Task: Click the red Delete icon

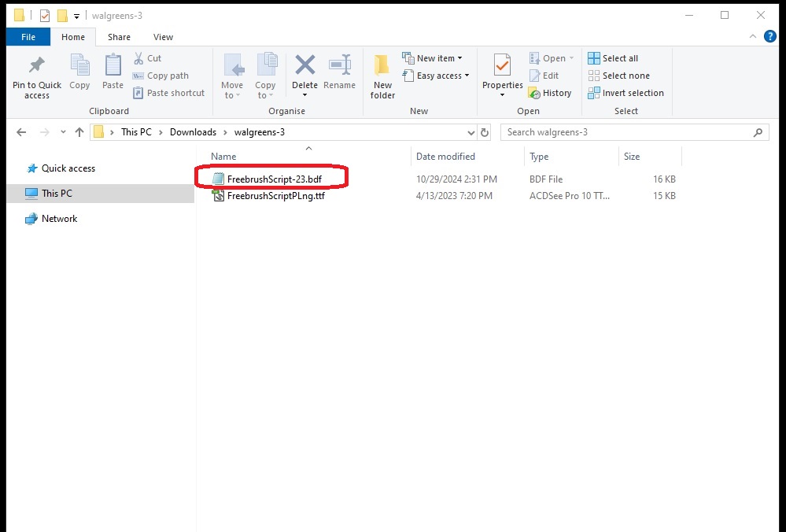Action: point(304,65)
